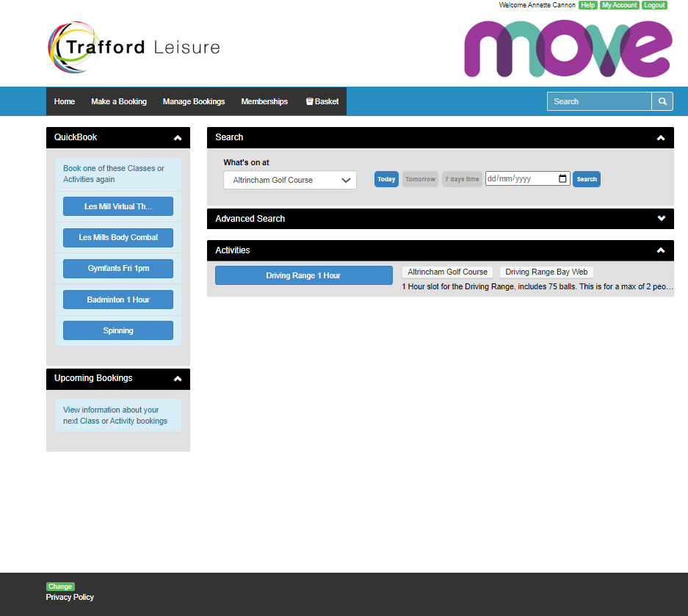Screen dimensions: 688x616
Task: Open the Altrincham Golf Course venue dropdown
Action: (x=290, y=180)
